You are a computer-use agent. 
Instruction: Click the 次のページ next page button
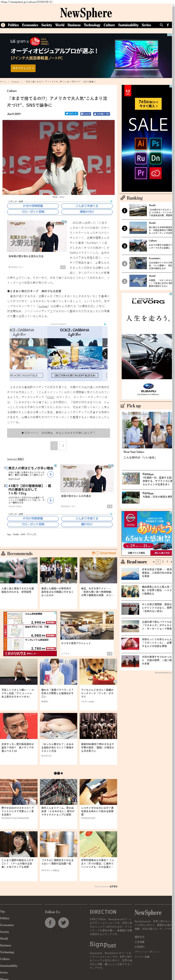pyautogui.click(x=58, y=433)
